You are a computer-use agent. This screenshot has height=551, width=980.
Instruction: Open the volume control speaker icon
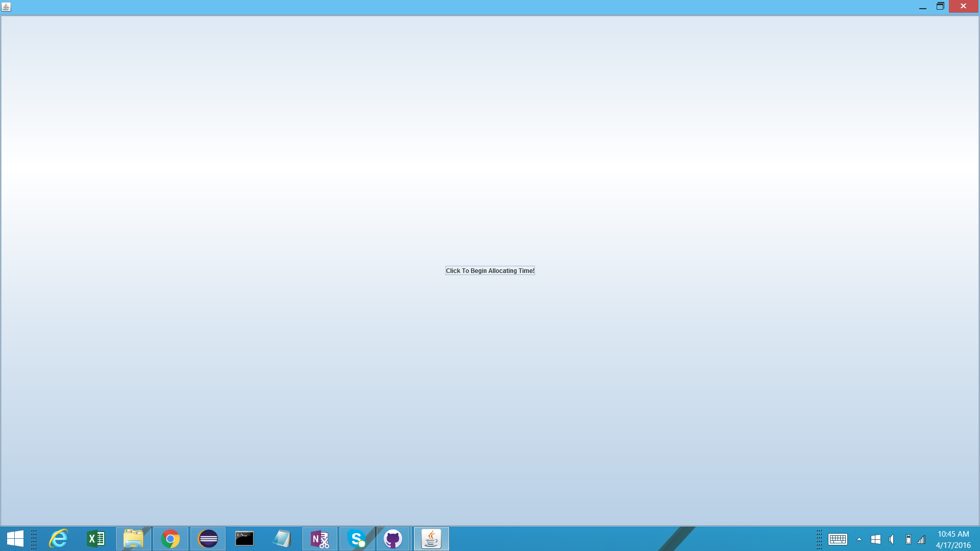coord(892,539)
